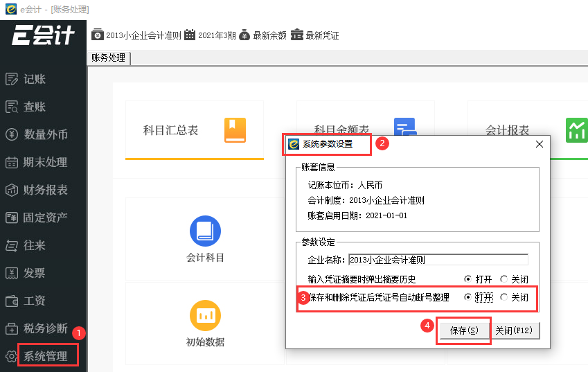Screen dimensions: 588x372
Task: Click 最新凭证 label in toolbar
Action: point(322,35)
